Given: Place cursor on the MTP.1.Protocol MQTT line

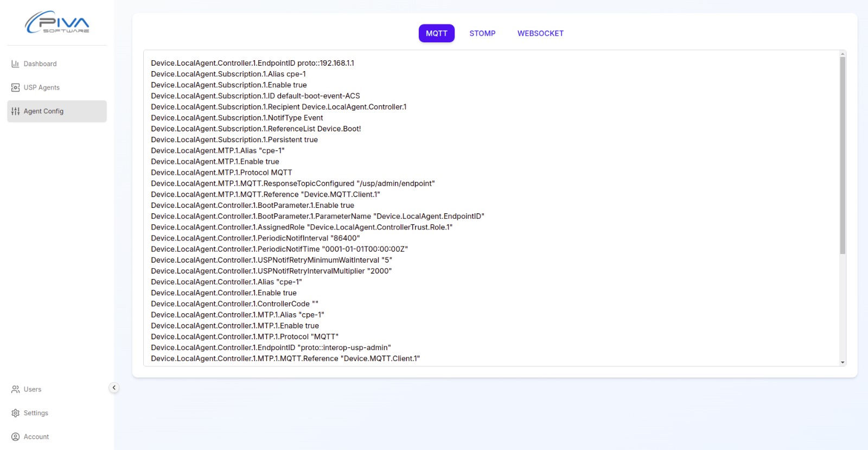Looking at the screenshot, I should click(x=221, y=173).
